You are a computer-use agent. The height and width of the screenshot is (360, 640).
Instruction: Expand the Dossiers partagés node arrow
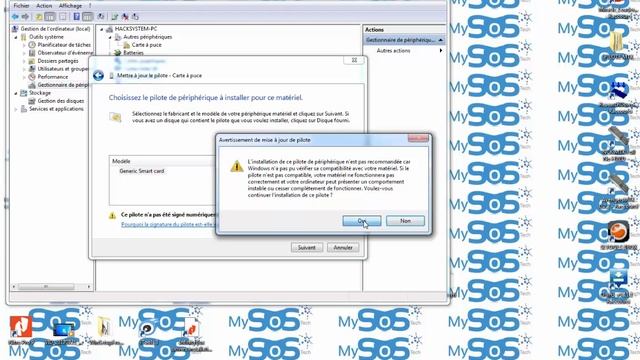pos(24,61)
